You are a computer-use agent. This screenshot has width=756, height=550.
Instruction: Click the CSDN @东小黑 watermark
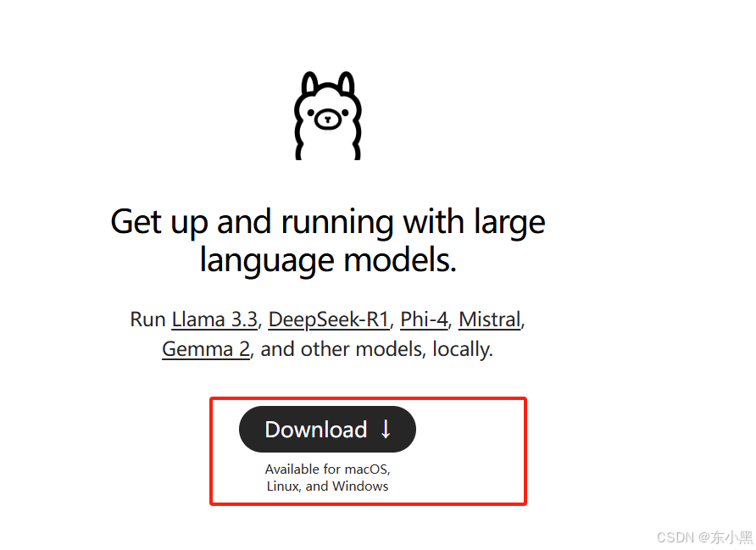[704, 537]
